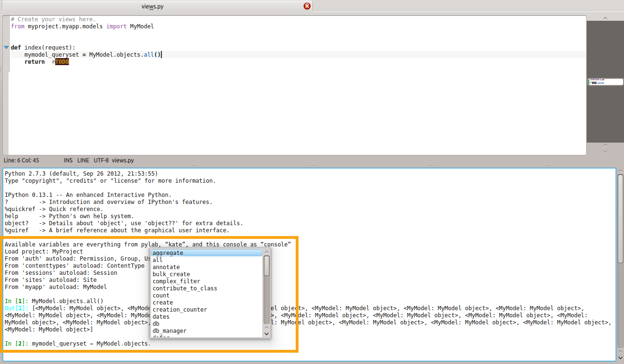Choose 'contribute_to_class' completion item

pos(185,288)
